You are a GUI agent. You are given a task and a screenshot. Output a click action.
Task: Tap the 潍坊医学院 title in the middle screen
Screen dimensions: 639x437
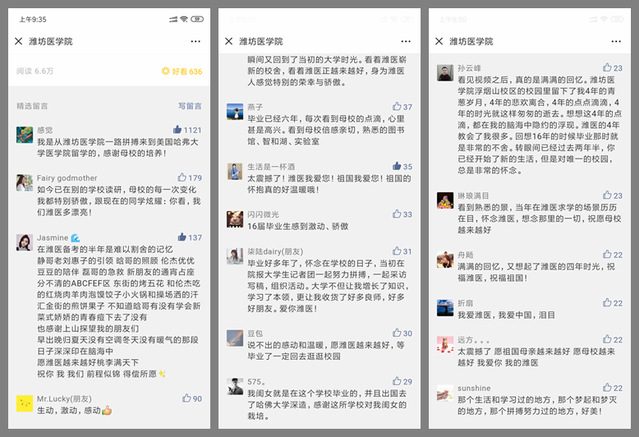click(260, 41)
